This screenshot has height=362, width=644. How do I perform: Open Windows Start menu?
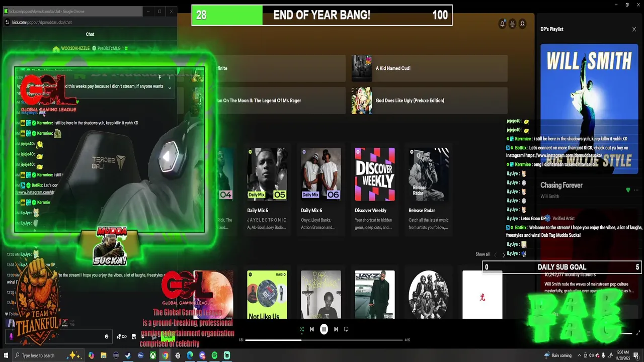[x=6, y=355]
